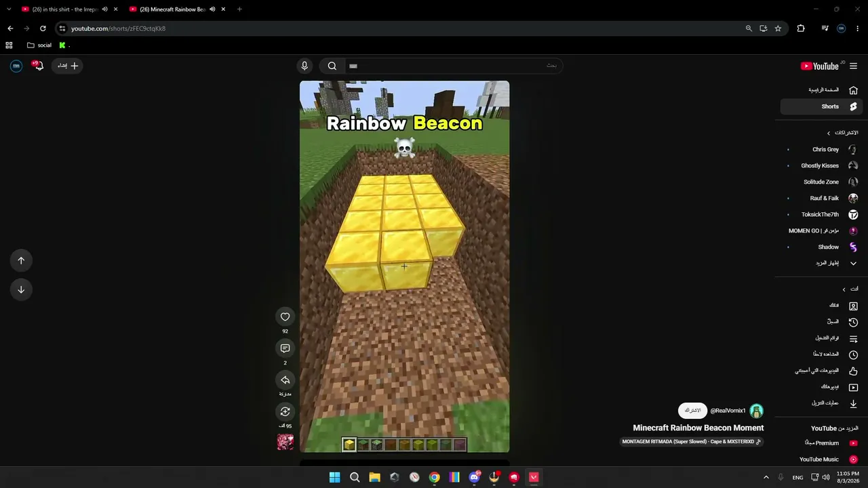Open the YouTube account avatar menu
Viewport: 868px width, 488px height.
pos(16,66)
